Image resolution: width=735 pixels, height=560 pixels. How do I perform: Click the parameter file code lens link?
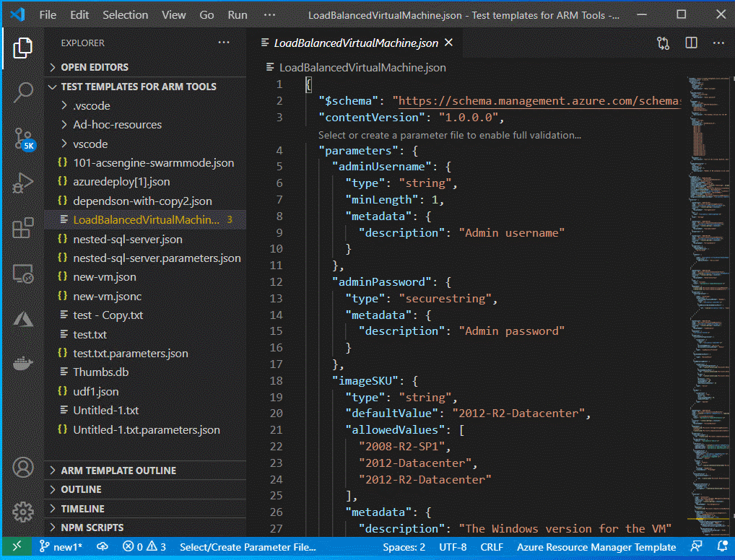point(450,136)
